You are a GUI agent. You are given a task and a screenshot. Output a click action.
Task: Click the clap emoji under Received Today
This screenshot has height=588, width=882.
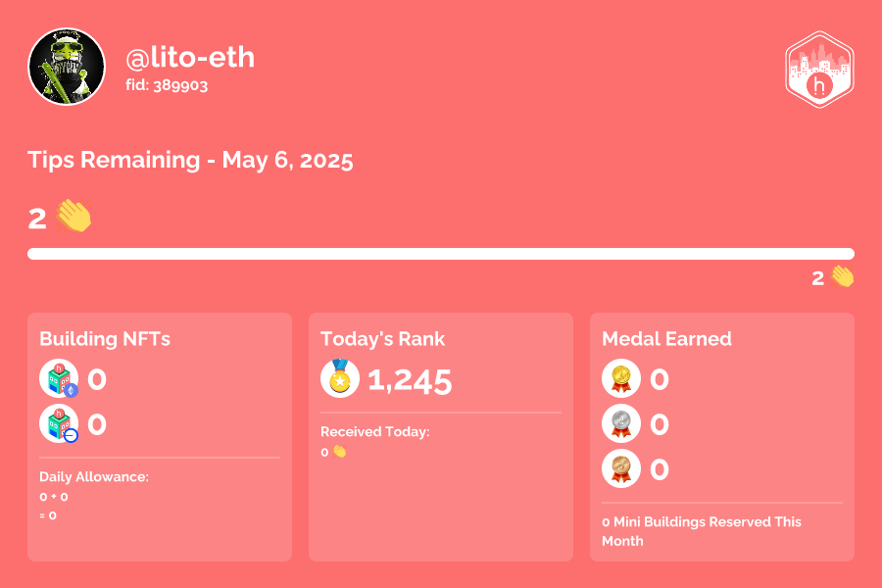click(x=339, y=452)
